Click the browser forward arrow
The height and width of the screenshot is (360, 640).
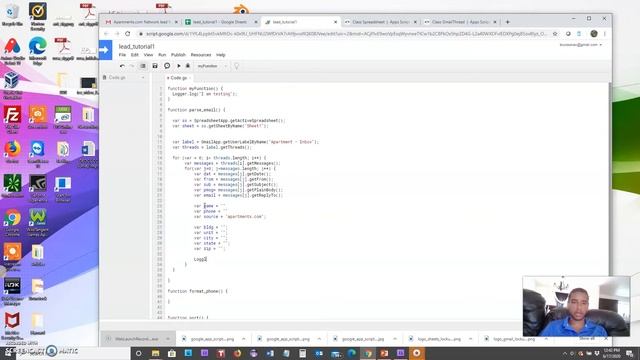point(117,33)
